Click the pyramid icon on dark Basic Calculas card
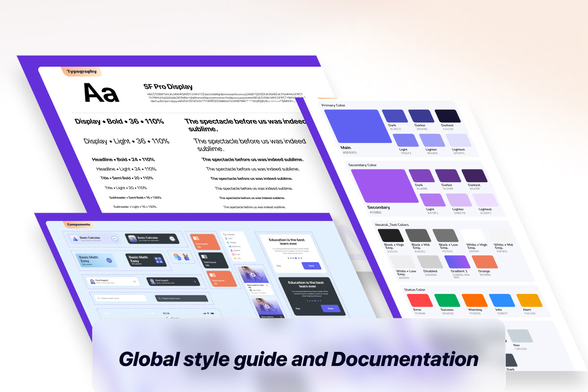Screen dimensions: 588x392 (x=132, y=239)
